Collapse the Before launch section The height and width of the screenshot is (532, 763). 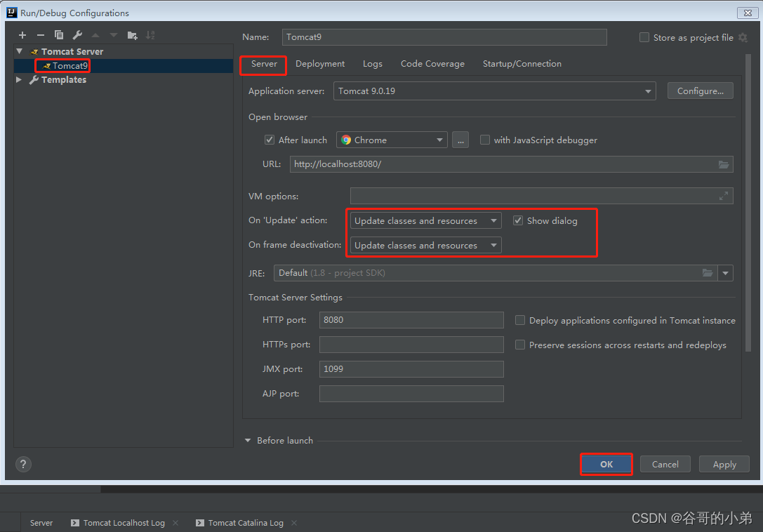(248, 441)
